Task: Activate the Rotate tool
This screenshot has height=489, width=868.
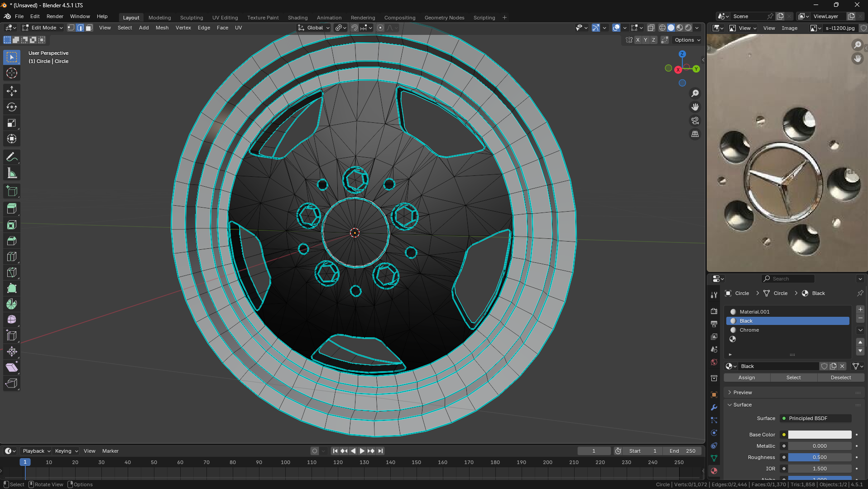Action: (12, 107)
